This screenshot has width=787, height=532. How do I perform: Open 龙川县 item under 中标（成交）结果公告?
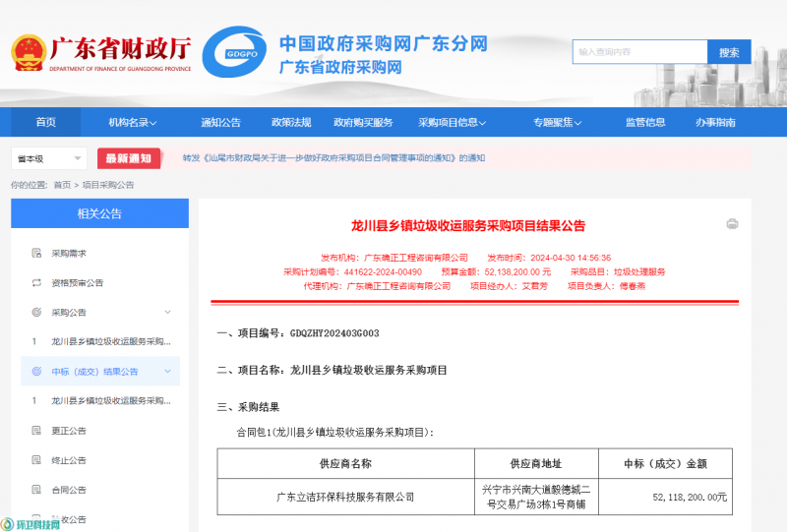pyautogui.click(x=111, y=401)
